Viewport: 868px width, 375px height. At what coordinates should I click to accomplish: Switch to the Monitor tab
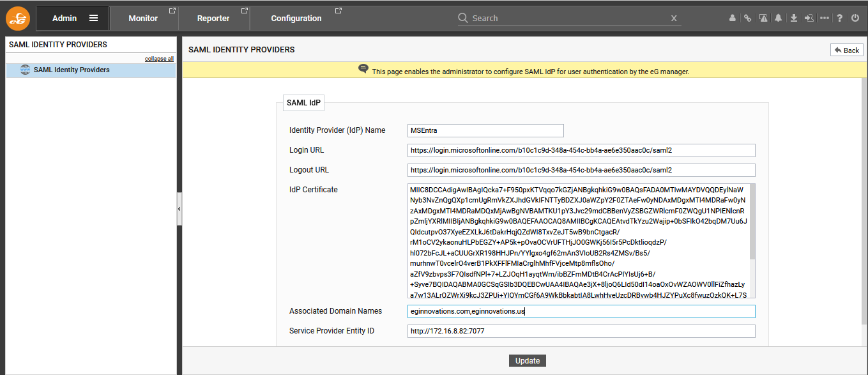point(143,19)
